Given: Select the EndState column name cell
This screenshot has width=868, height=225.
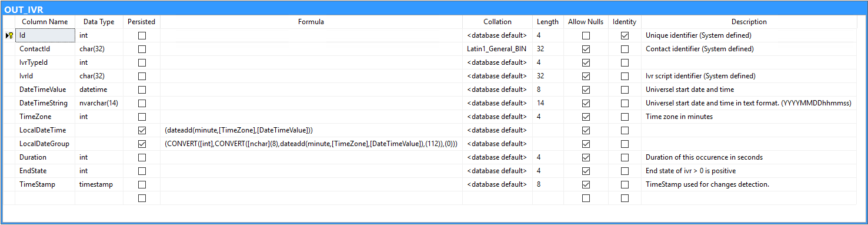Looking at the screenshot, I should pos(45,171).
